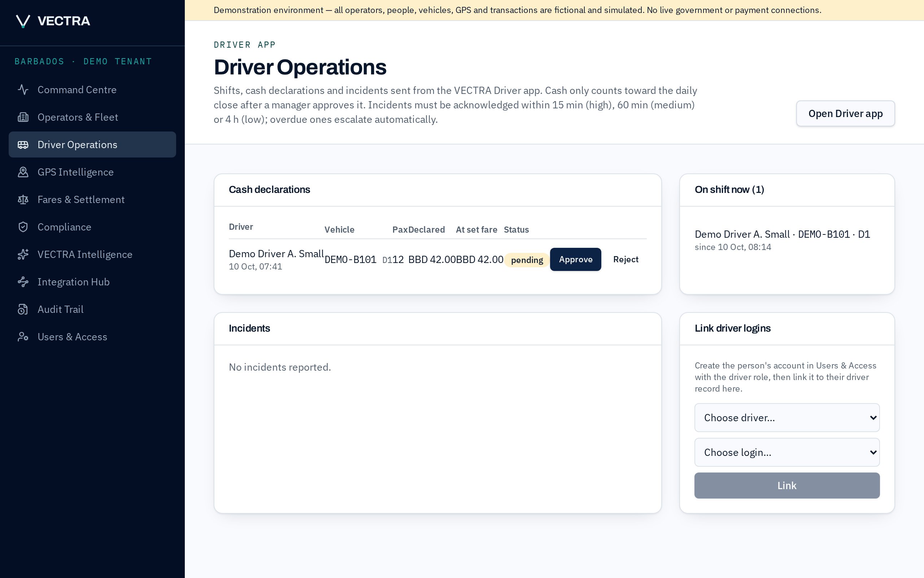Click the pending status badge

click(x=527, y=260)
